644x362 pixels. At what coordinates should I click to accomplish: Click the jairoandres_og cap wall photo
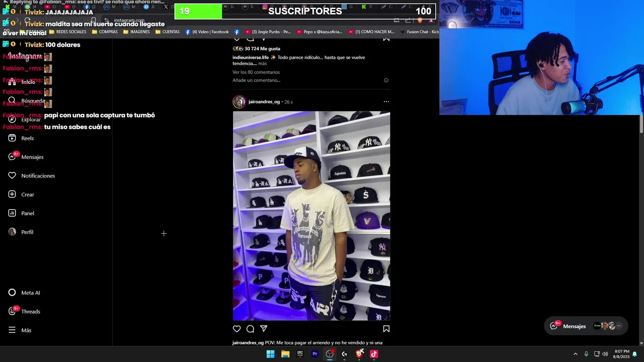(311, 216)
